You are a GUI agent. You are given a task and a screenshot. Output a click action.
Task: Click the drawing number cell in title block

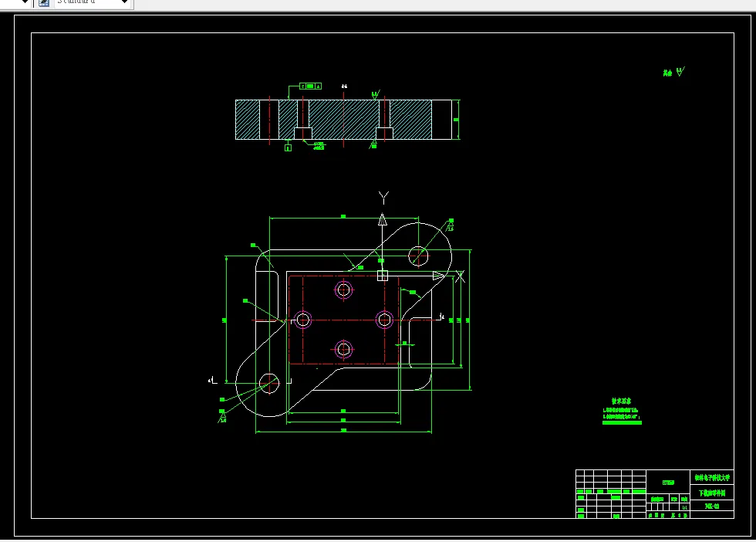712,506
